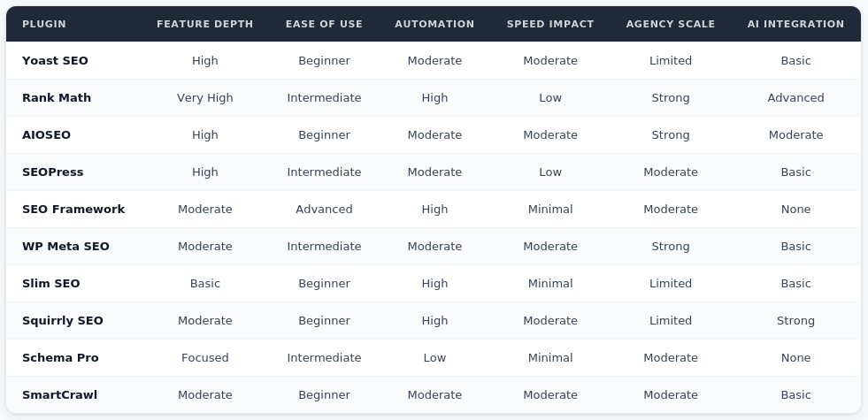
Task: Select the AIOSEO plugin name
Action: tap(47, 134)
